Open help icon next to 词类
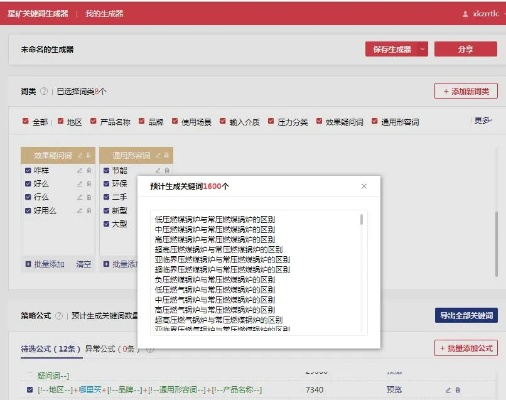The image size is (506, 400). click(x=44, y=91)
